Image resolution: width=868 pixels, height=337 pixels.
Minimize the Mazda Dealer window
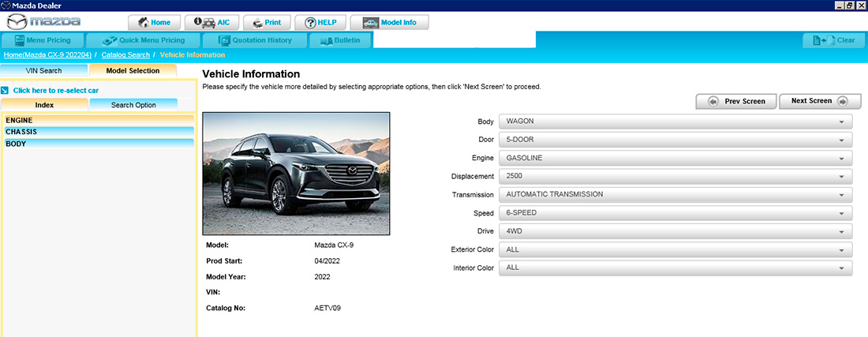click(840, 5)
